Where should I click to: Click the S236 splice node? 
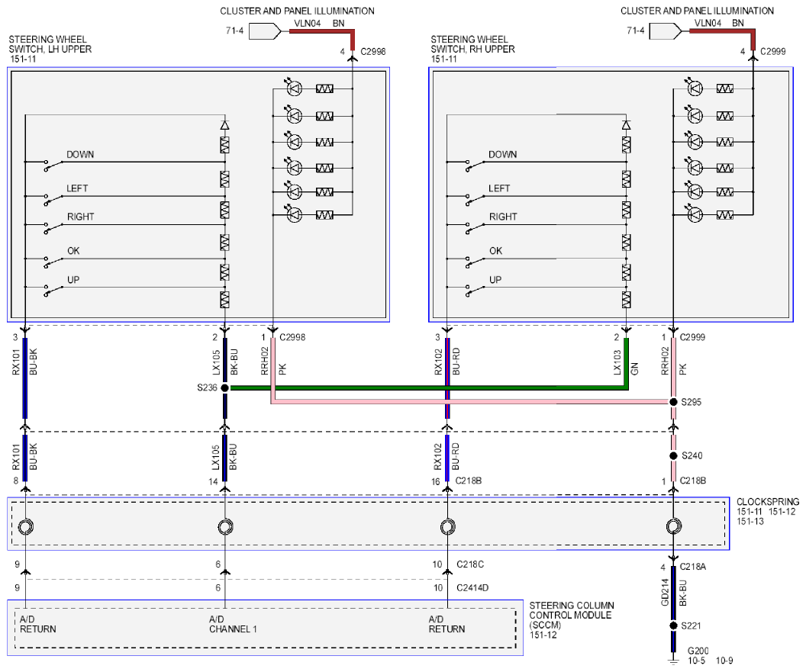tap(224, 388)
